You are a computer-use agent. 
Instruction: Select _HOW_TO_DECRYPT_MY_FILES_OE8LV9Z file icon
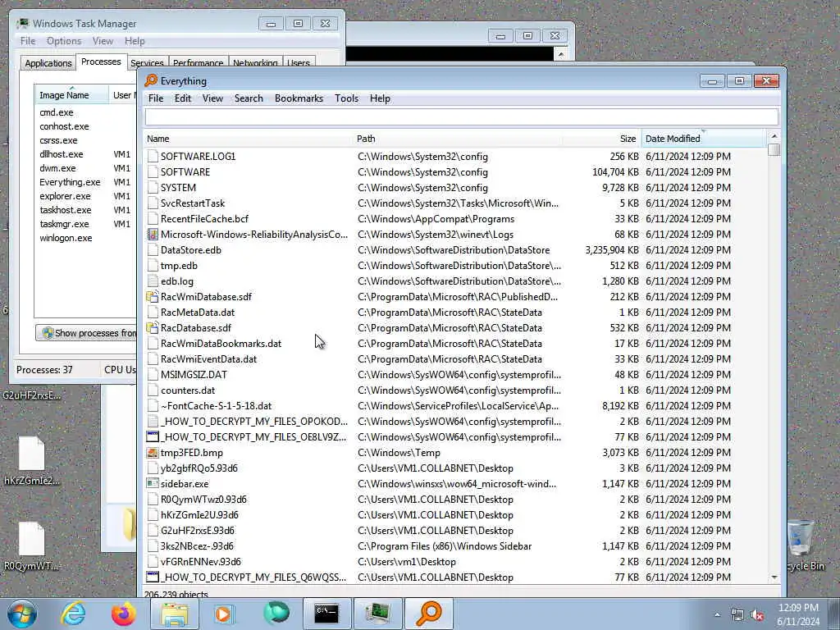(153, 437)
